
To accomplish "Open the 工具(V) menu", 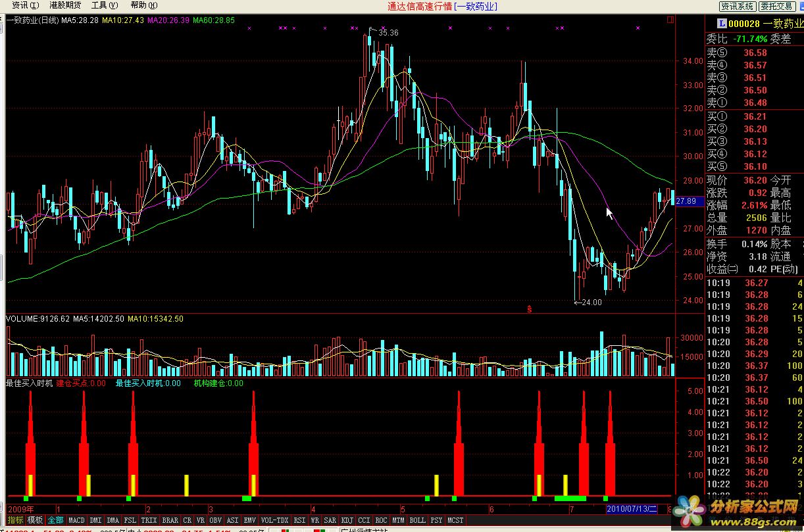I will (x=104, y=5).
